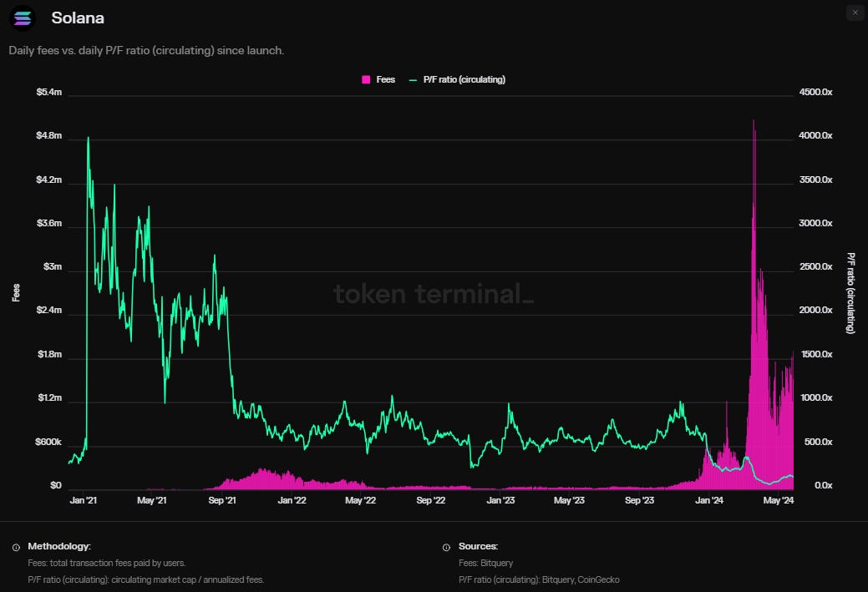Image resolution: width=868 pixels, height=592 pixels.
Task: Click the $1.8m label on Fees axis
Action: [x=50, y=355]
